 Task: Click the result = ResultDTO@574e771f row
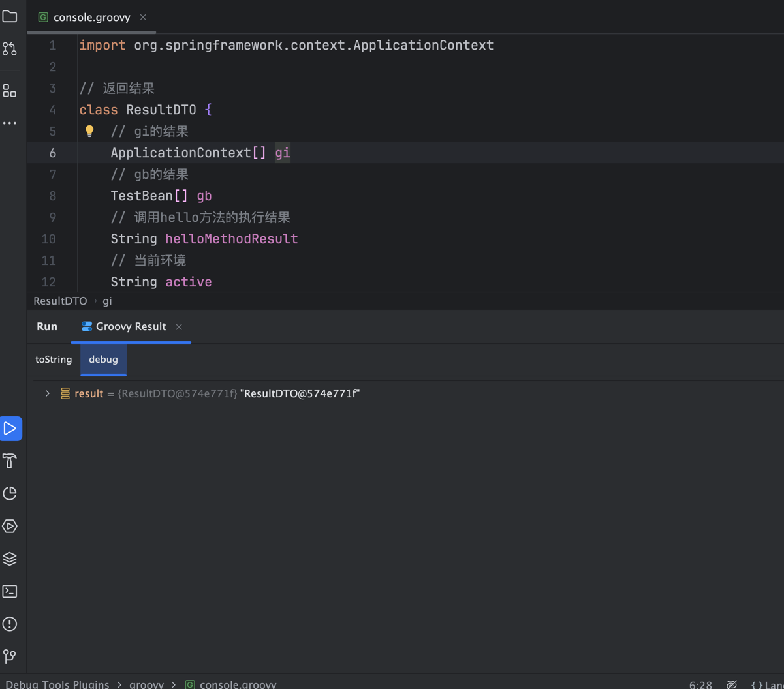405,393
